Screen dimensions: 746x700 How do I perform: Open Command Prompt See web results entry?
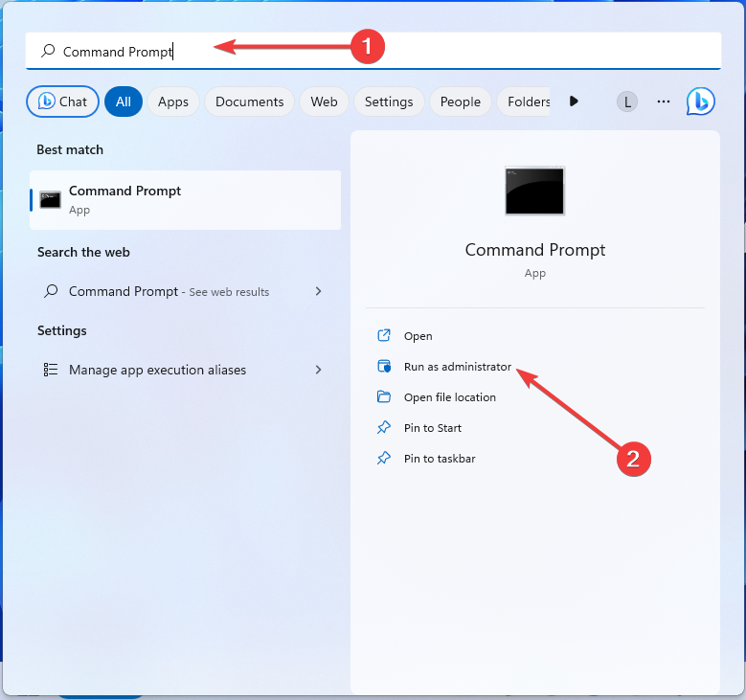185,291
